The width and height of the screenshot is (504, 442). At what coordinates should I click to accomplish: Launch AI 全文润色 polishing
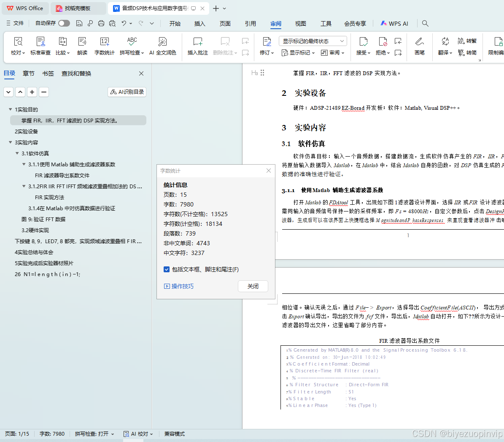coord(163,46)
